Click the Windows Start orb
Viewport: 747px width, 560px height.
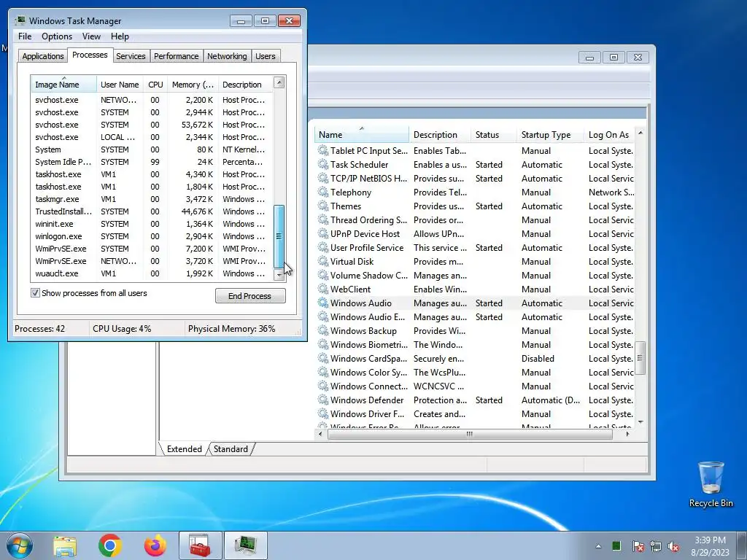tap(19, 545)
